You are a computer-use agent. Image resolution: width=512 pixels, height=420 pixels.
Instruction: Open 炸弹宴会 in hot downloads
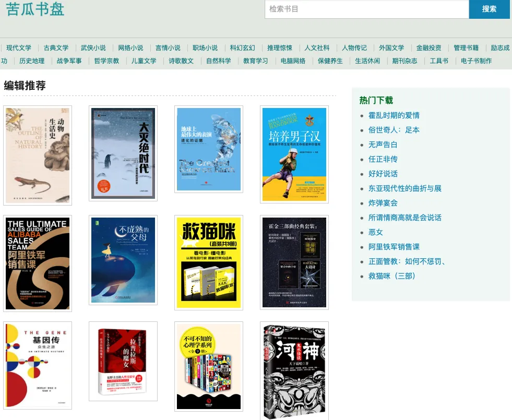[383, 203]
